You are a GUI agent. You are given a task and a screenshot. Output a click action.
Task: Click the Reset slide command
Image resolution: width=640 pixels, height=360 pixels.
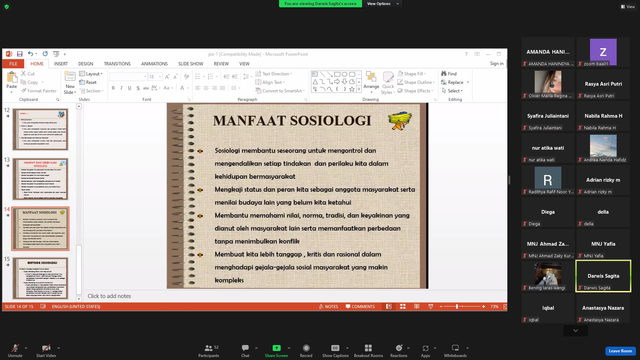[x=88, y=82]
